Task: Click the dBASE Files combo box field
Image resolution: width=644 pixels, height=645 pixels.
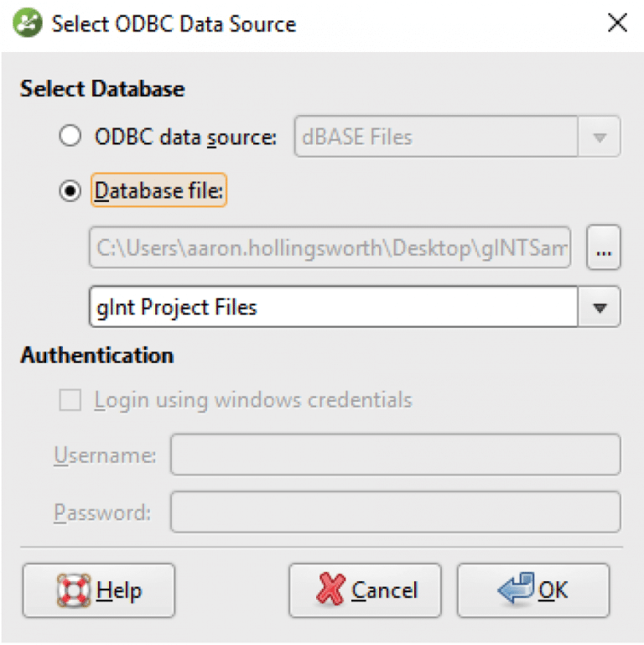Action: pyautogui.click(x=457, y=137)
